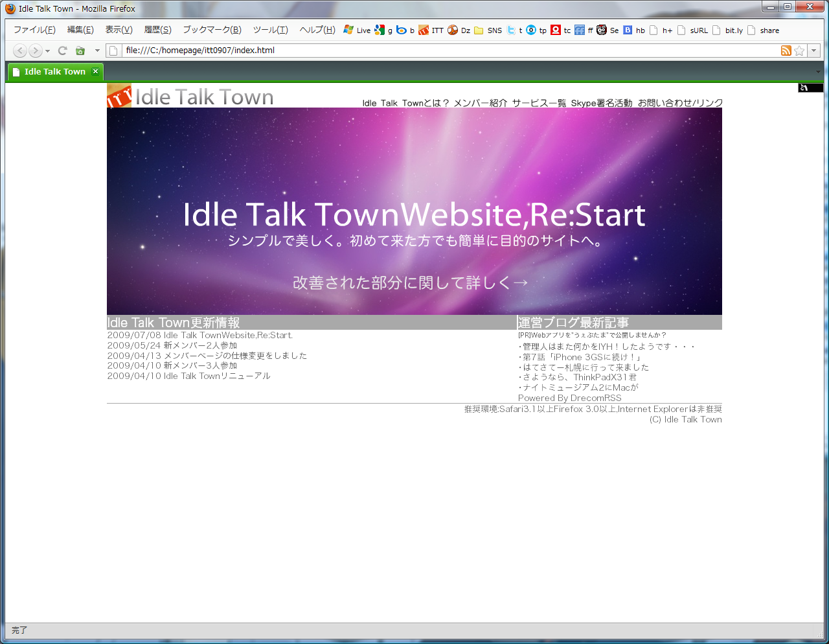This screenshot has width=829, height=644.
Task: Open the Dz bookmark
Action: click(459, 30)
